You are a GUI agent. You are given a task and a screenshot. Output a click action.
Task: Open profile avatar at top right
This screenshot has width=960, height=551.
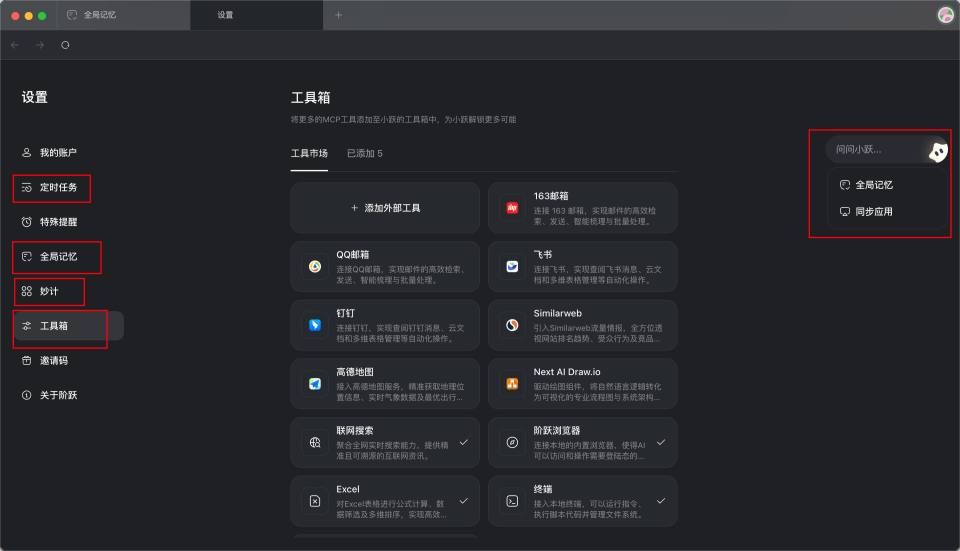[x=946, y=15]
